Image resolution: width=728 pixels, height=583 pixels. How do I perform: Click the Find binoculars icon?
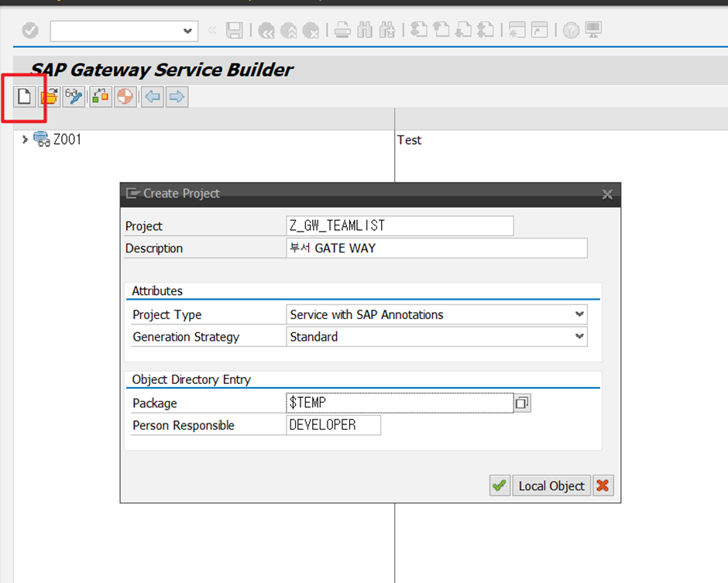pos(365,31)
